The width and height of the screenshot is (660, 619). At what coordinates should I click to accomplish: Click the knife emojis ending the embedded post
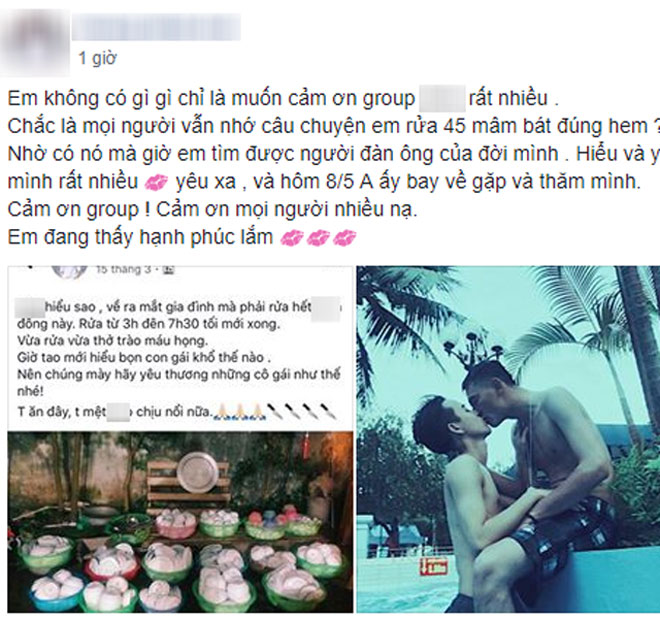[x=303, y=411]
